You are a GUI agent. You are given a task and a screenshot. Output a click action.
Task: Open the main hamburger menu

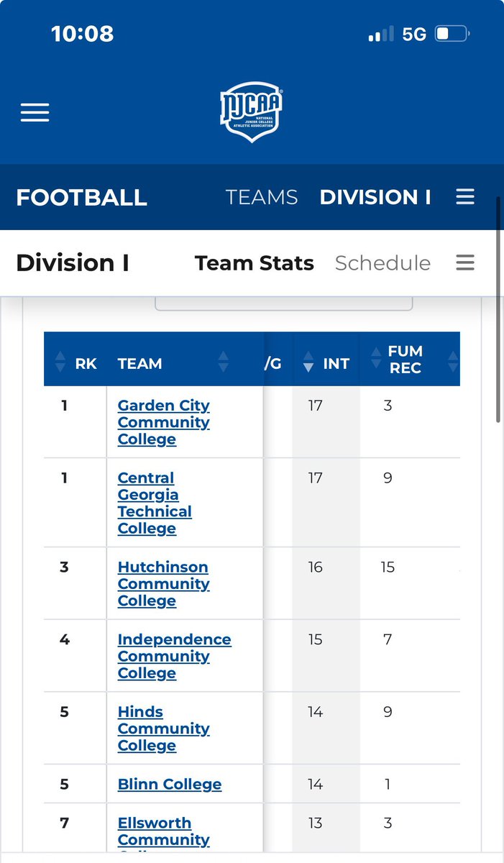tap(35, 112)
